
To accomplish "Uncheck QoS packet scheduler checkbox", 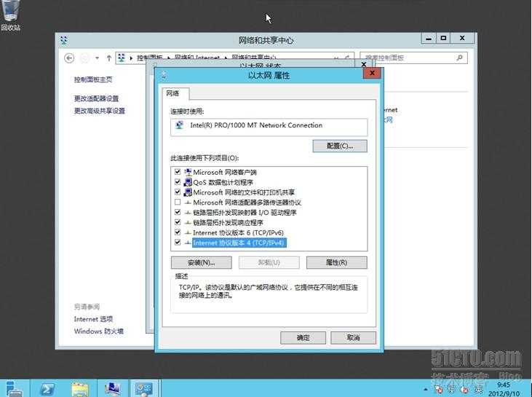I will pos(178,182).
